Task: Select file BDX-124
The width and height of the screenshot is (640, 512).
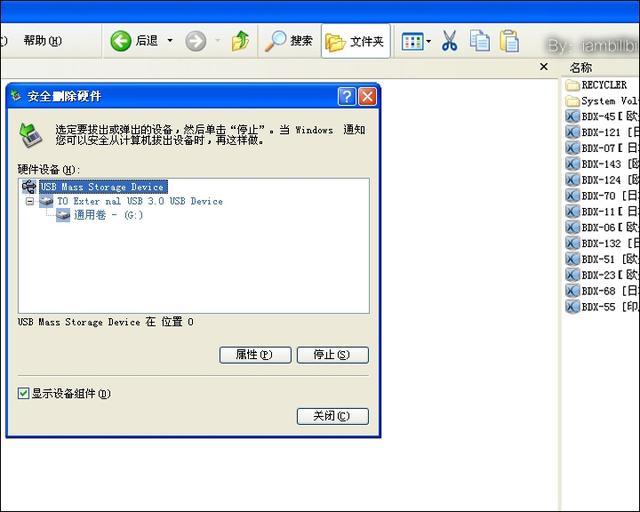Action: pyautogui.click(x=602, y=180)
